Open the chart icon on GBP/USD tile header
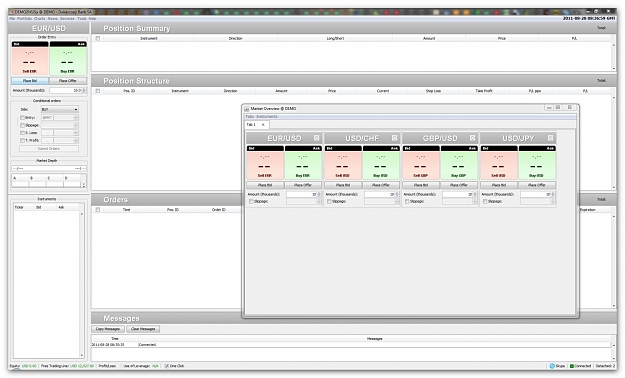 (x=472, y=138)
